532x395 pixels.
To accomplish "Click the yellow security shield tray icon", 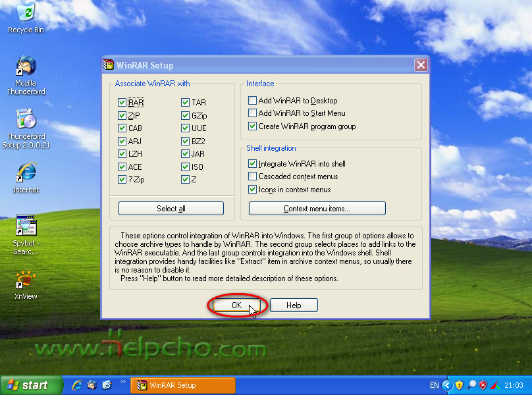I will pyautogui.click(x=460, y=385).
